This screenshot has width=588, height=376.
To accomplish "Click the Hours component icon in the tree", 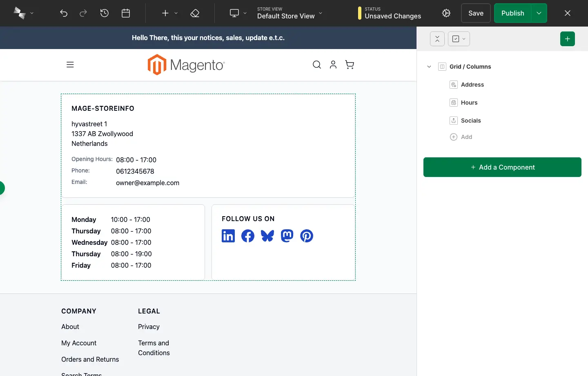I will click(x=454, y=103).
